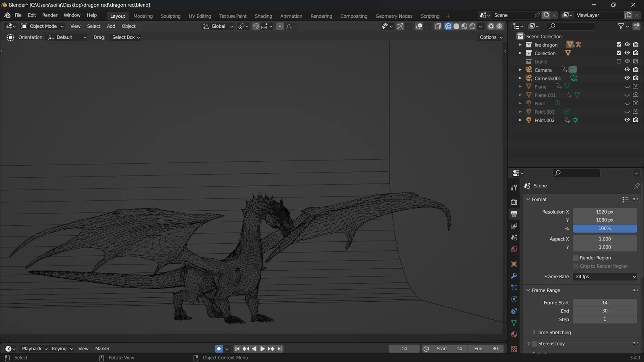This screenshot has height=362, width=644.
Task: Collapse the Format panel
Action: point(528,199)
